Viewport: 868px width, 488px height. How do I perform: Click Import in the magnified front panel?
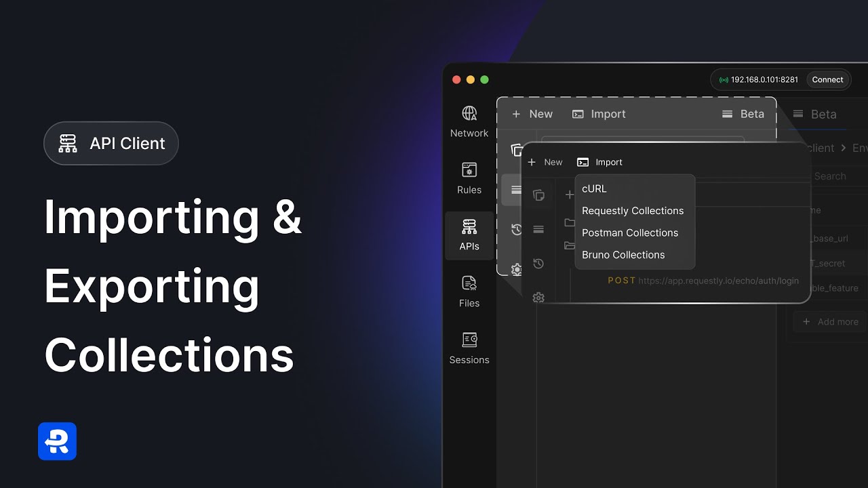[x=599, y=162]
